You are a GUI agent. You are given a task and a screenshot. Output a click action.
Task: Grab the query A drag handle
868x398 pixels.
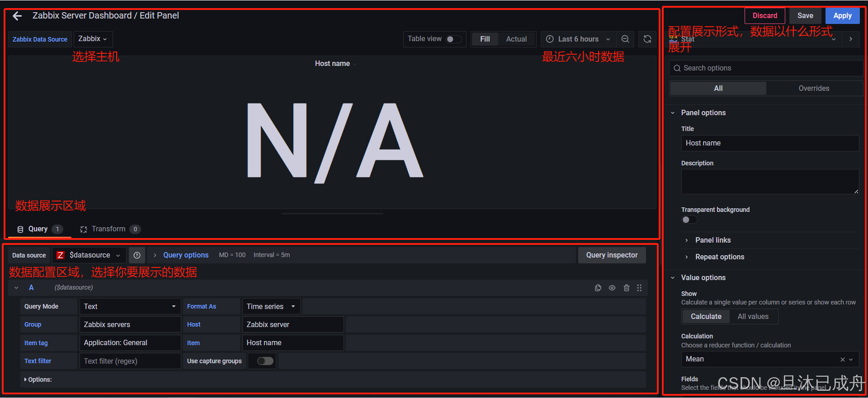[x=639, y=288]
